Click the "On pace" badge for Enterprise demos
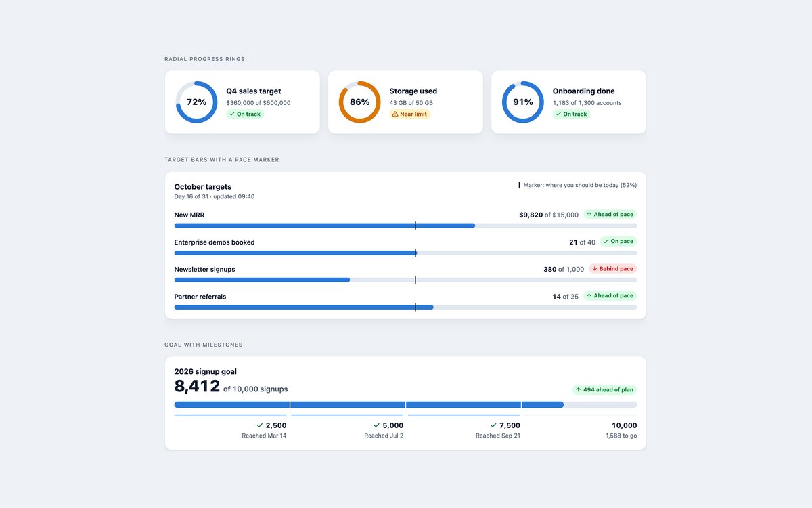 pyautogui.click(x=618, y=242)
